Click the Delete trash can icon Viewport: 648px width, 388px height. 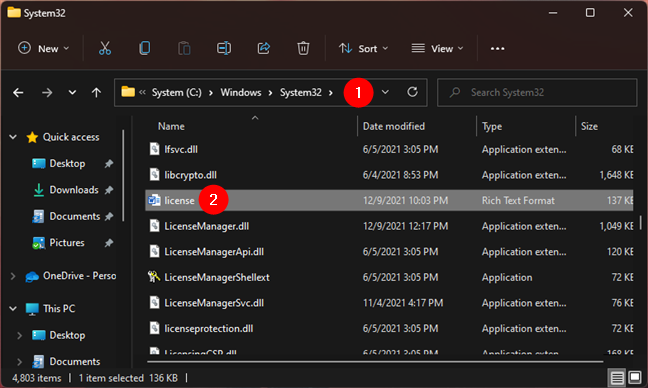point(303,48)
